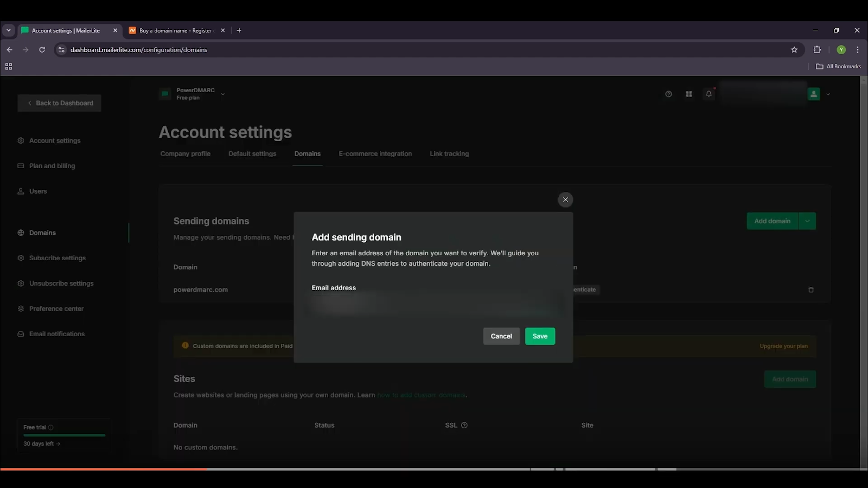Switch to Company profile tab
This screenshot has width=868, height=488.
tap(185, 154)
